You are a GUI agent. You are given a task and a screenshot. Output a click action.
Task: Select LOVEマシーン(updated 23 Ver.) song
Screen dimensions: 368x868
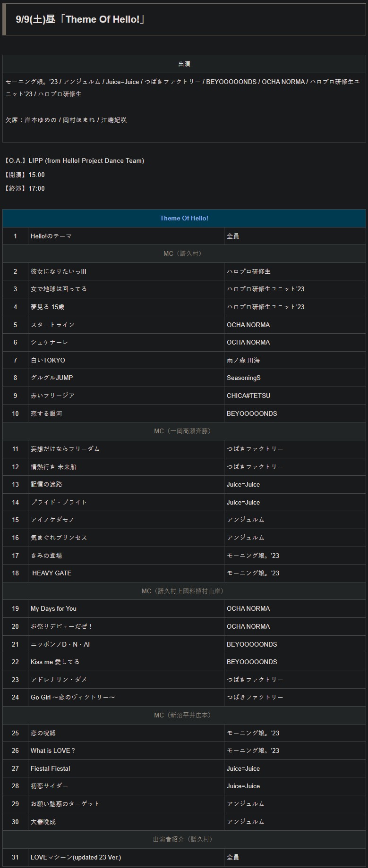pos(184,857)
